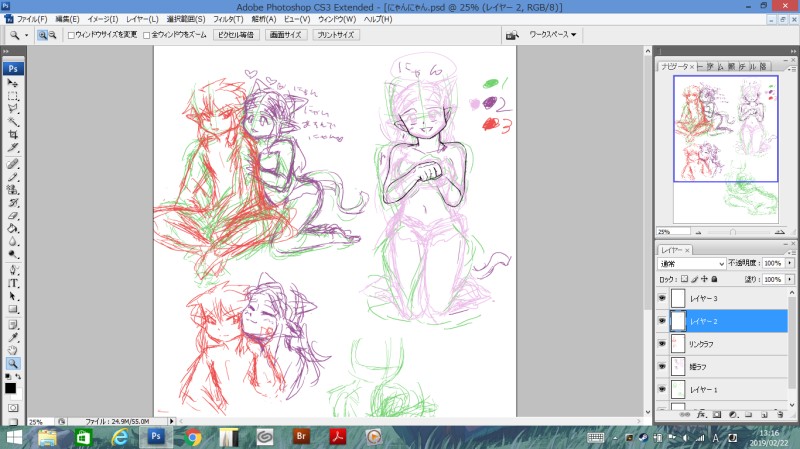Screen dimensions: 800x449
Task: Open Adobe Bridge from the options bar
Action: click(512, 35)
